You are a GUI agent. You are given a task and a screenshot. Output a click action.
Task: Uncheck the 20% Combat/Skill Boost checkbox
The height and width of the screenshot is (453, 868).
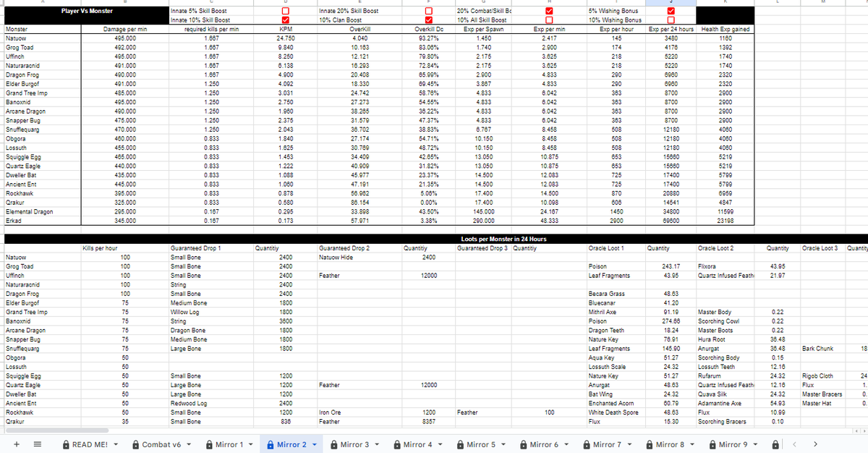tap(549, 11)
